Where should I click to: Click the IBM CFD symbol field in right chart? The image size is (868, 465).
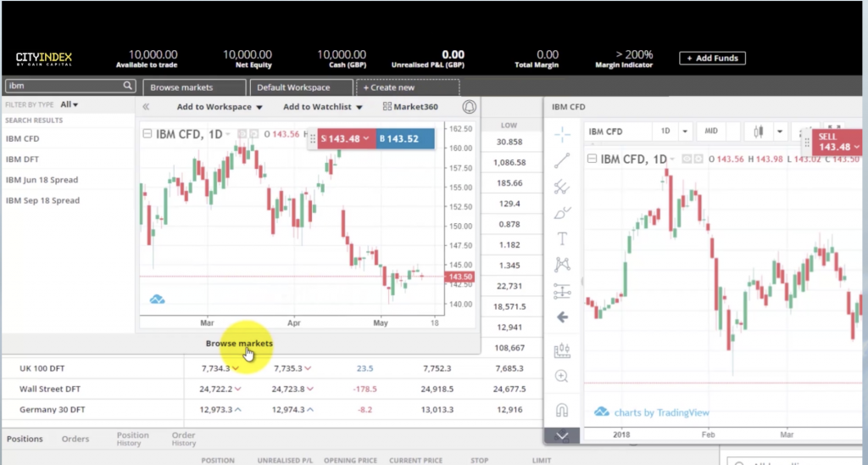point(617,132)
